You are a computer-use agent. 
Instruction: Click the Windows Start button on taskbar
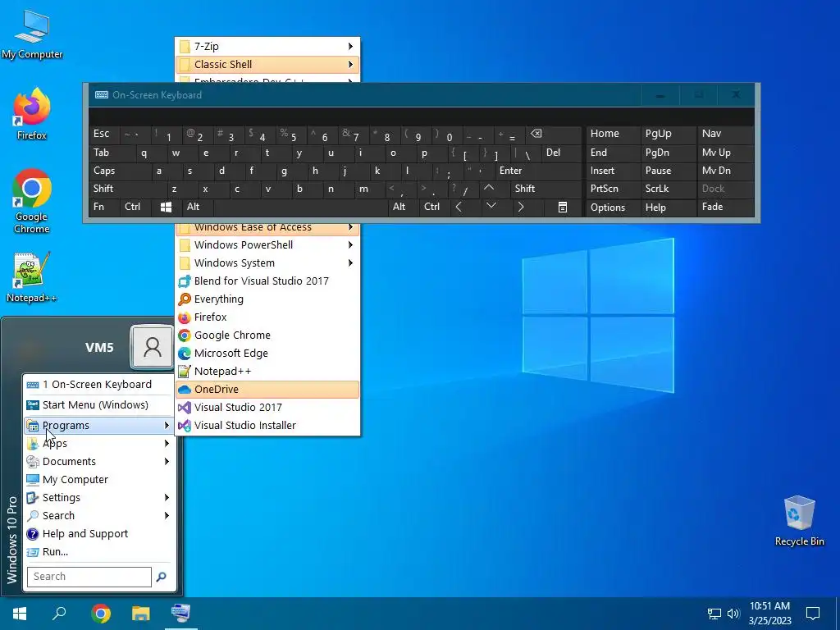(20, 614)
